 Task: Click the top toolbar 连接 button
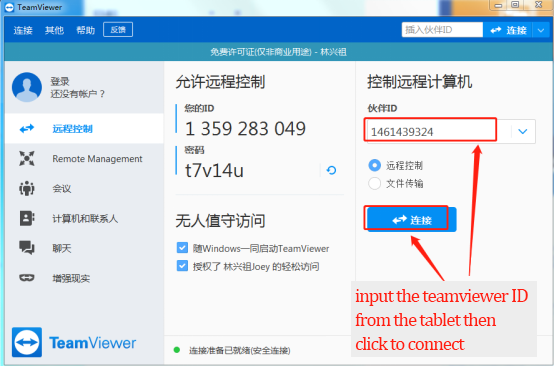click(x=508, y=30)
